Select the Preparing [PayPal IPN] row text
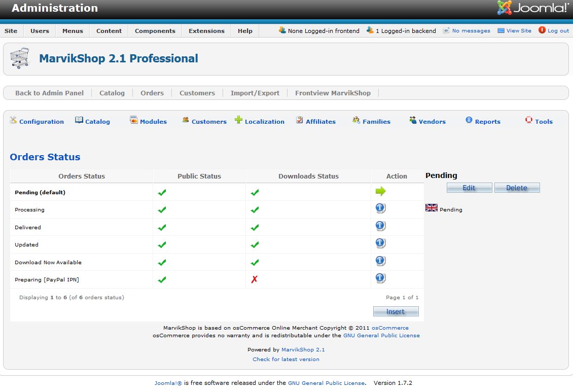This screenshot has width=573, height=392. coord(47,279)
